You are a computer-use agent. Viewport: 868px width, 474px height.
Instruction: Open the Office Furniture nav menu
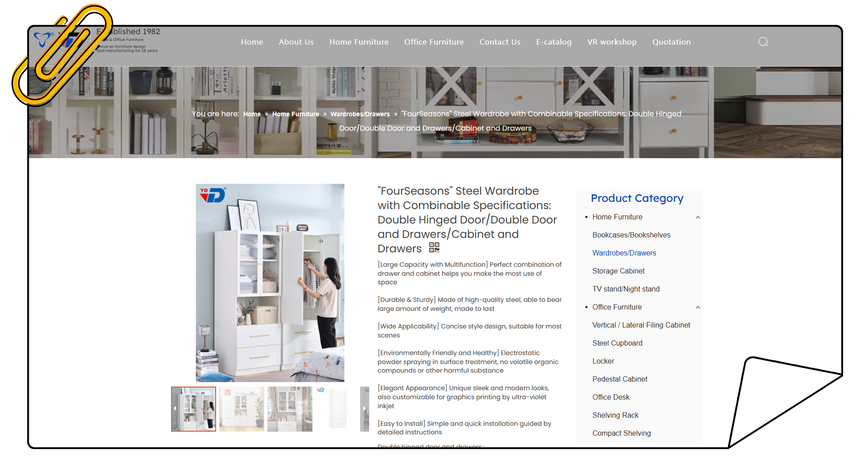point(434,42)
